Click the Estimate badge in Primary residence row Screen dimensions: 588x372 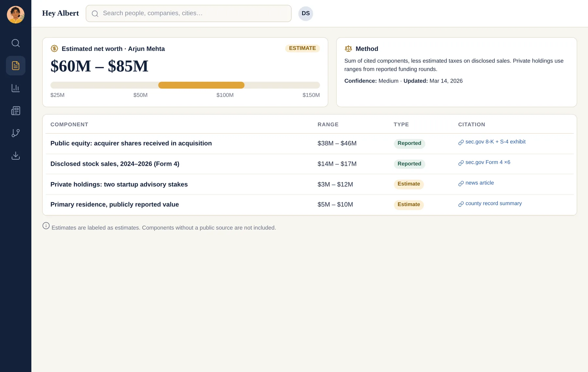(409, 205)
